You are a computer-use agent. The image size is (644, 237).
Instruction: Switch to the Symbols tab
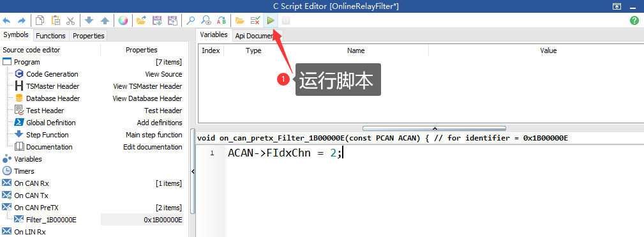coord(16,35)
